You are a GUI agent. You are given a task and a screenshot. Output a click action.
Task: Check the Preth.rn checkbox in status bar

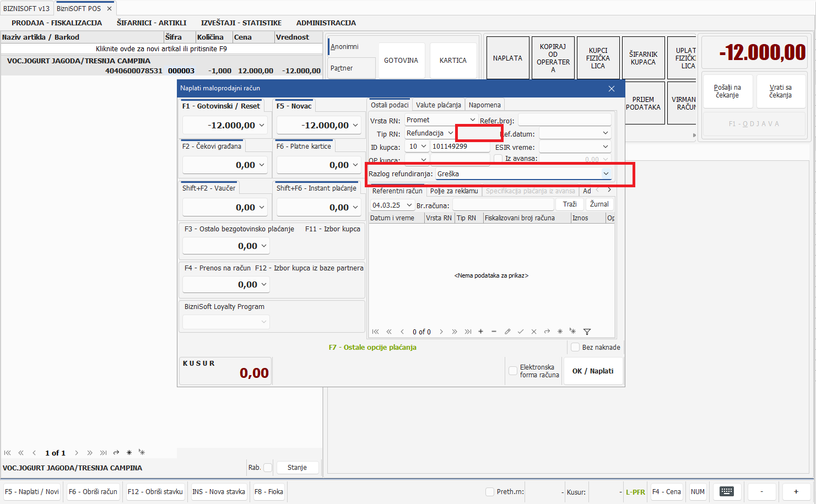tap(489, 492)
